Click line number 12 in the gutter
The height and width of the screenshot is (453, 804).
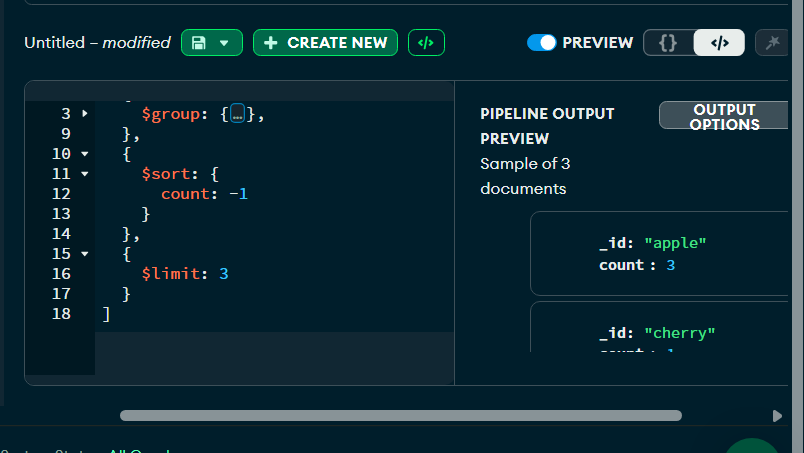[x=61, y=194]
